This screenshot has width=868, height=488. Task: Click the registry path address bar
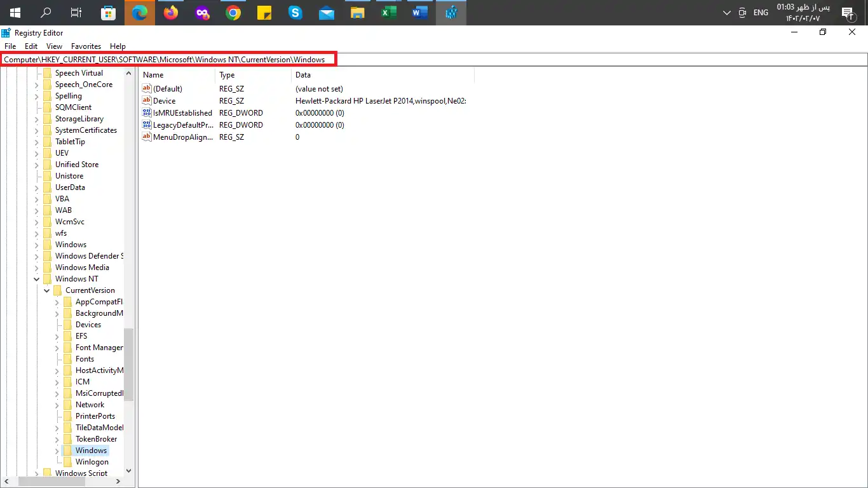pos(434,60)
